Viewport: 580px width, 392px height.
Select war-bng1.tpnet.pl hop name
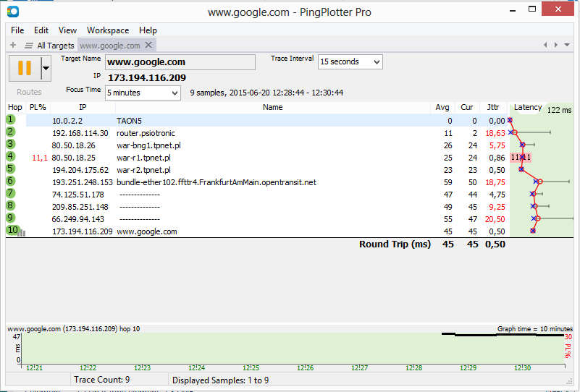coord(148,145)
